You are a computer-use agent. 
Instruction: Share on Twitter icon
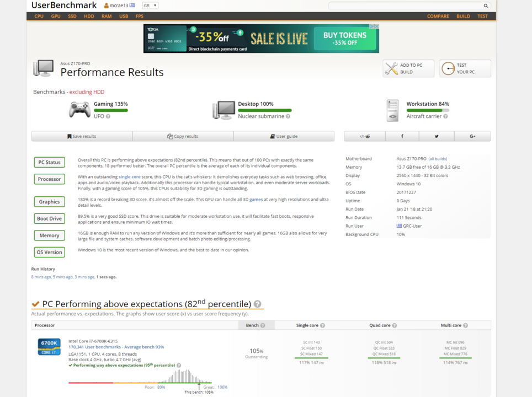(437, 136)
